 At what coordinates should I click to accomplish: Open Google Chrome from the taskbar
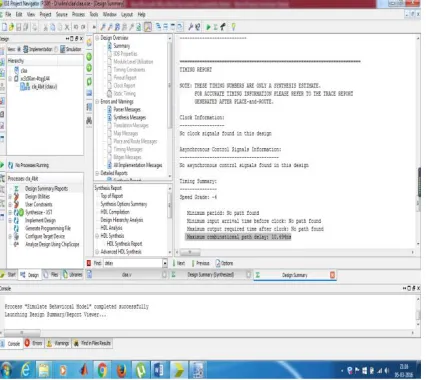coord(102,370)
